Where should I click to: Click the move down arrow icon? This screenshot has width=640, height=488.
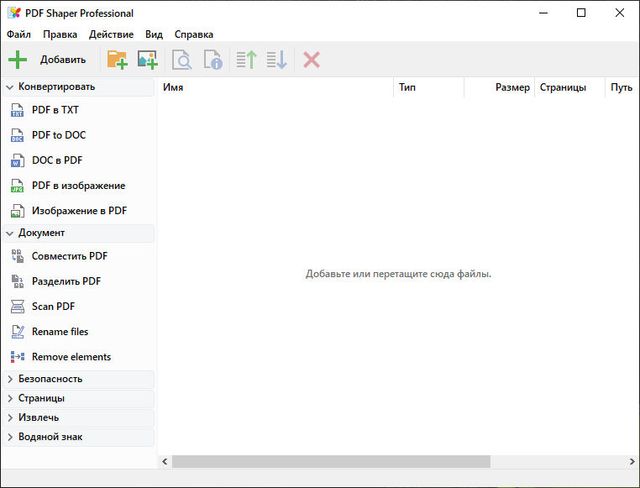tap(276, 60)
